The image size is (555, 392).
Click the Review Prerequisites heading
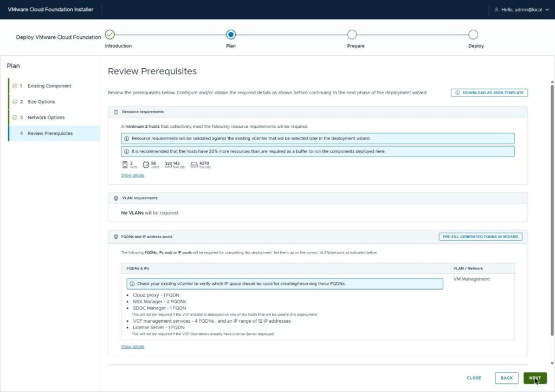click(x=152, y=71)
